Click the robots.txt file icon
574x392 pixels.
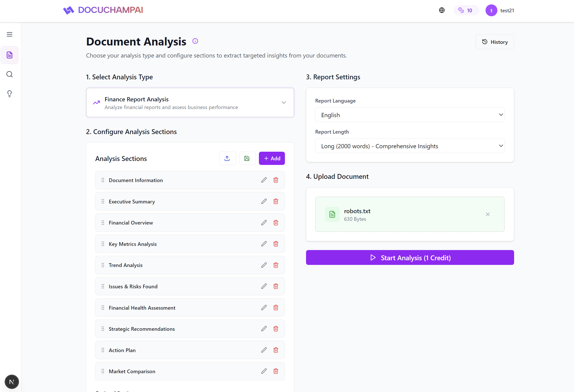pyautogui.click(x=332, y=214)
